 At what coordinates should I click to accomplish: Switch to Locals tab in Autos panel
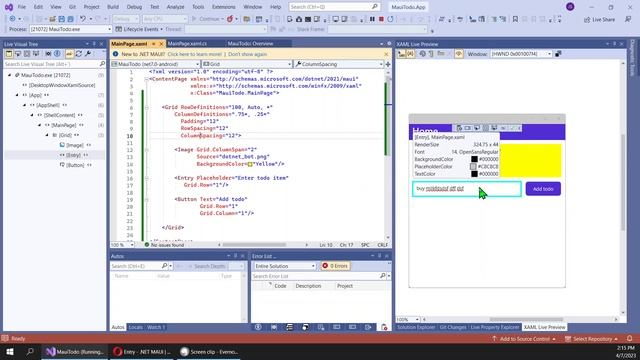pos(136,327)
